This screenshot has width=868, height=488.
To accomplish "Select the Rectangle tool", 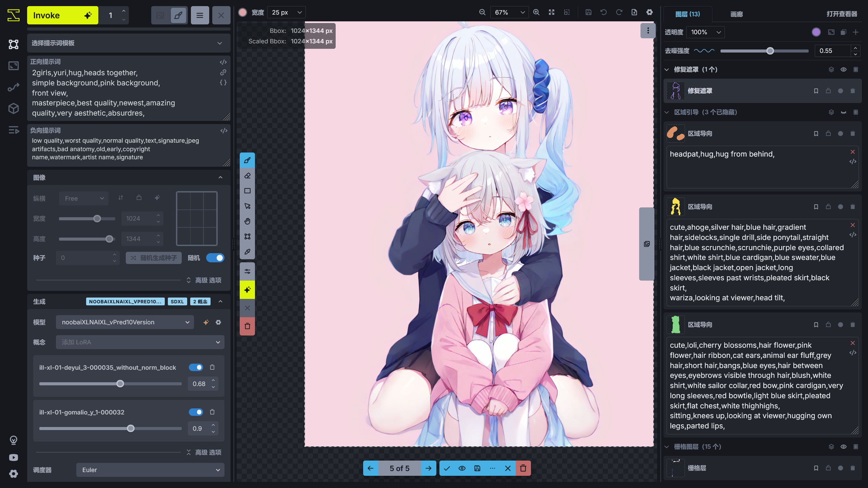I will click(x=247, y=190).
